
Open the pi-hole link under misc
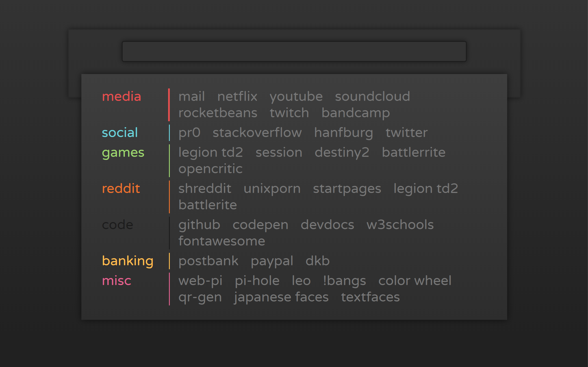(257, 281)
